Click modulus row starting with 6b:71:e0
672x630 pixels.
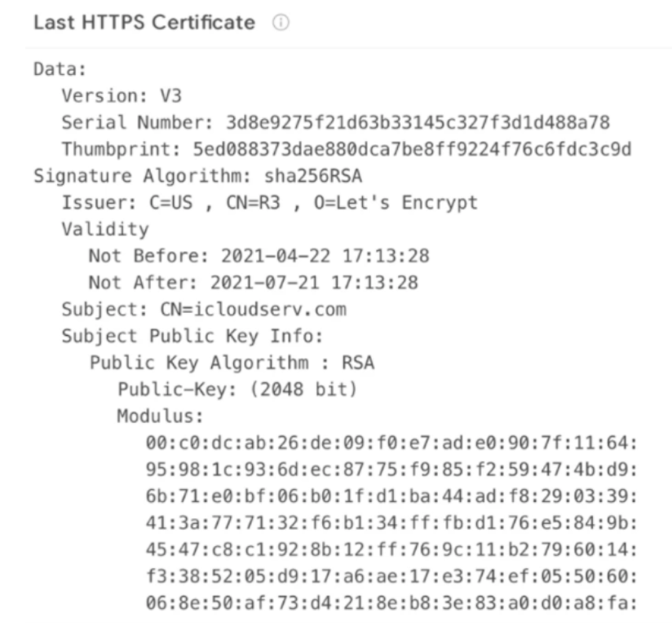(391, 496)
